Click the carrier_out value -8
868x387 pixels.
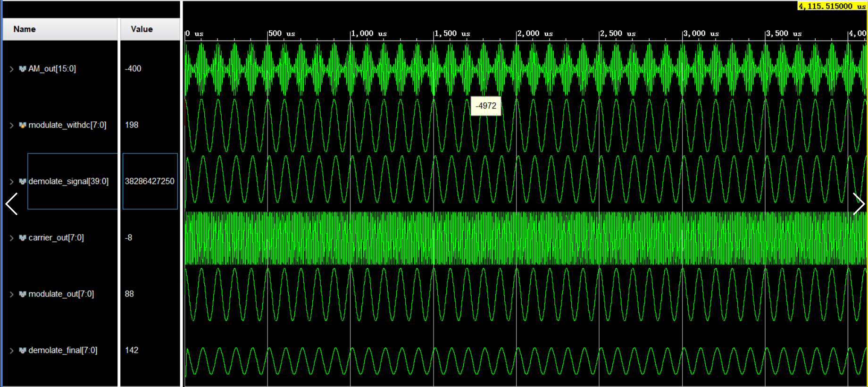(128, 238)
